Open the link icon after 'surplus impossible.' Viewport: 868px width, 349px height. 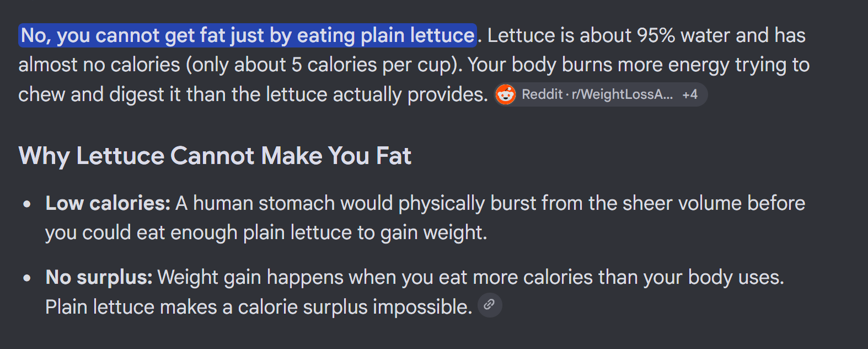[x=490, y=305]
